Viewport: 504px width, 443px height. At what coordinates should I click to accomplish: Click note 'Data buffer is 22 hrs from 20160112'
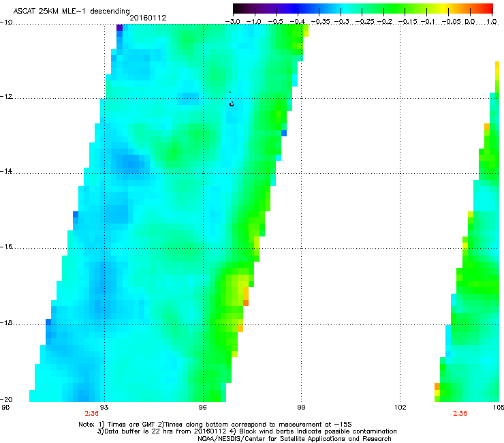click(165, 431)
